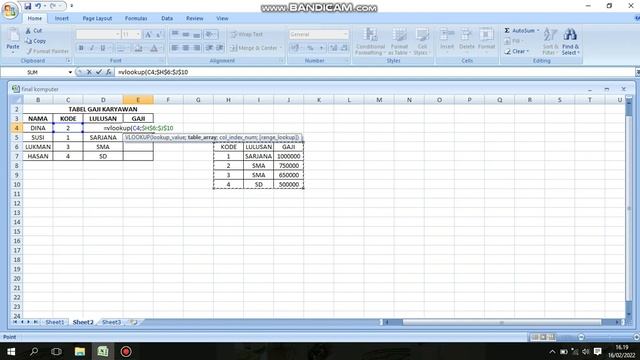
Task: Customize Quick Access Toolbar dropdown
Action: point(72,6)
